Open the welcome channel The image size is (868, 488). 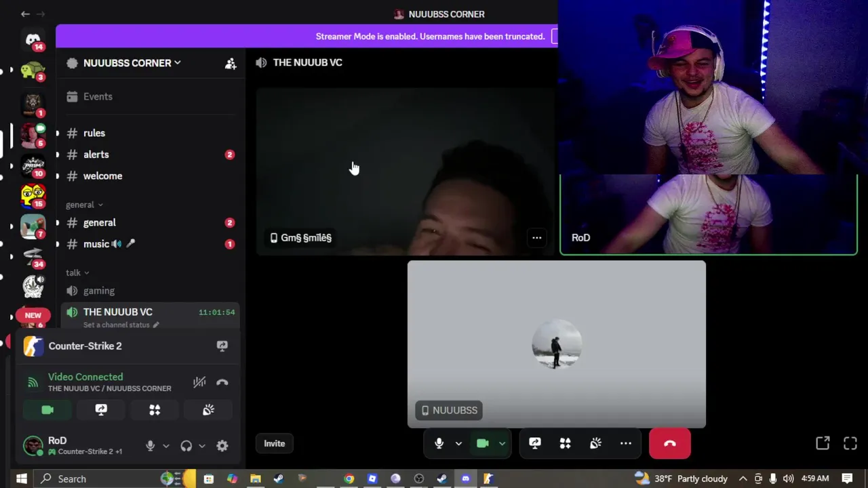(x=149, y=176)
